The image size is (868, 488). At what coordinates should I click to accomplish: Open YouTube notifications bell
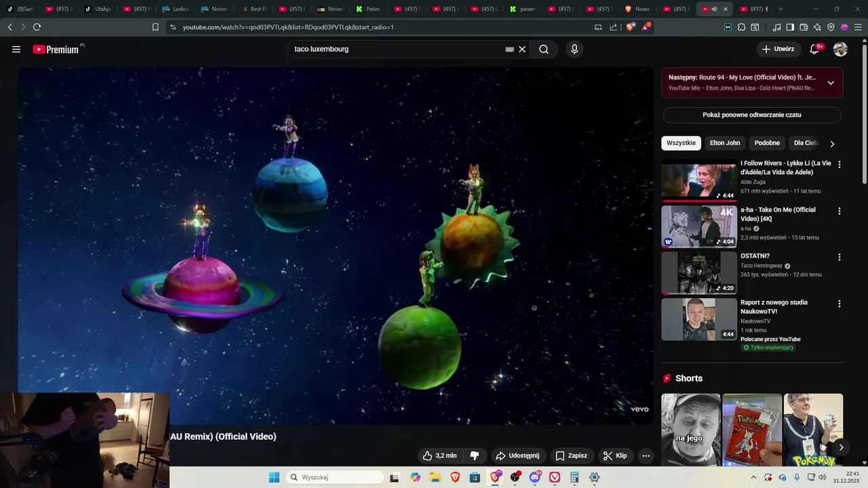(814, 49)
